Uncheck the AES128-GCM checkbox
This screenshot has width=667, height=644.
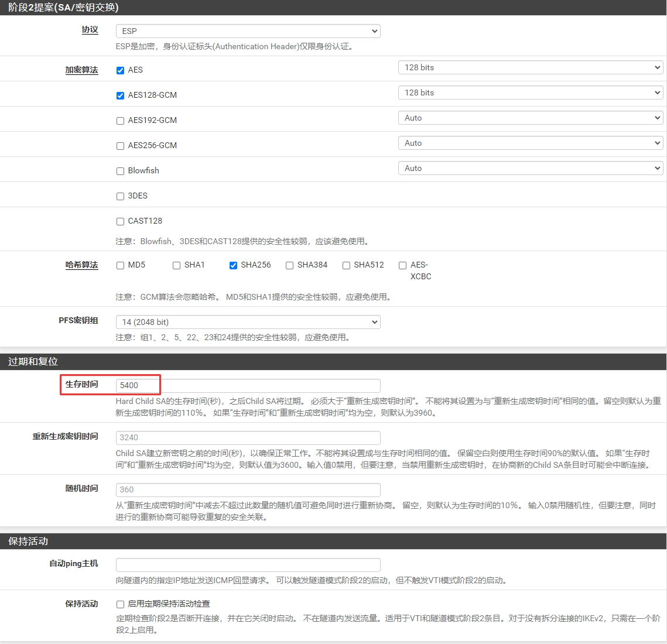pyautogui.click(x=120, y=95)
